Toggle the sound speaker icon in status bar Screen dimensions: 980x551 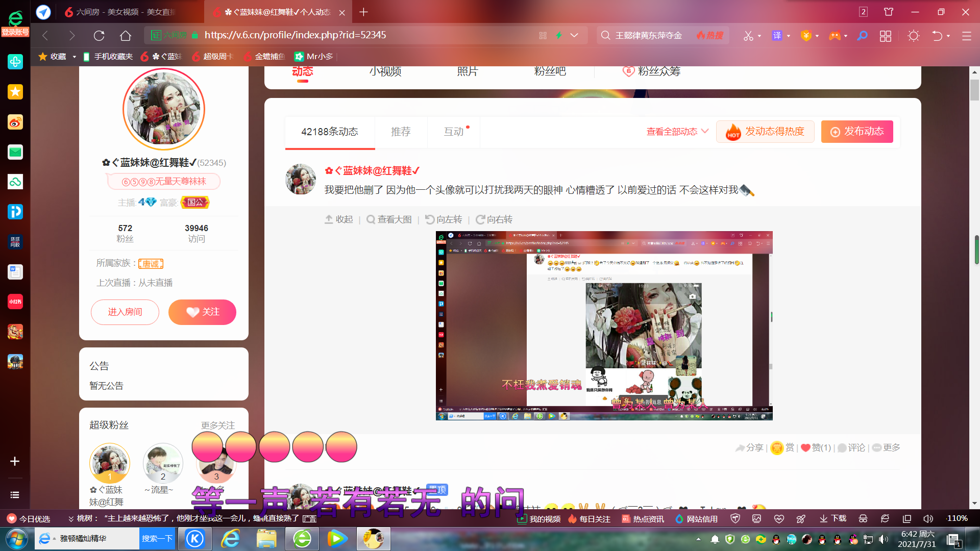pos(928,518)
